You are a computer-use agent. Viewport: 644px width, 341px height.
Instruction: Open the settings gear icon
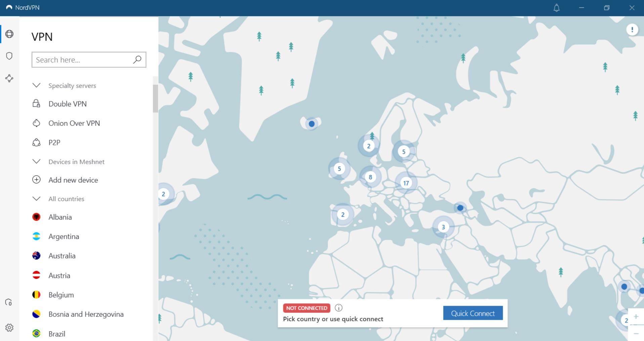tap(9, 328)
